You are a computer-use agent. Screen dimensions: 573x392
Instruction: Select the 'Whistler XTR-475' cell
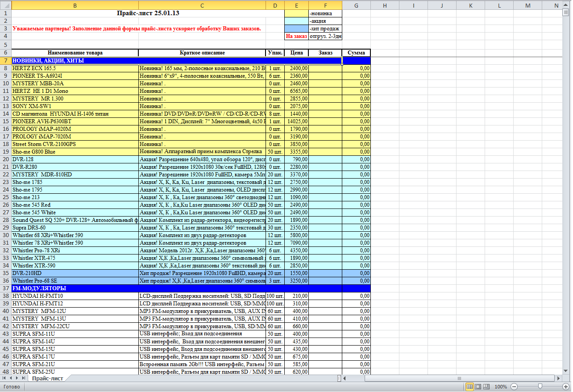coord(75,258)
